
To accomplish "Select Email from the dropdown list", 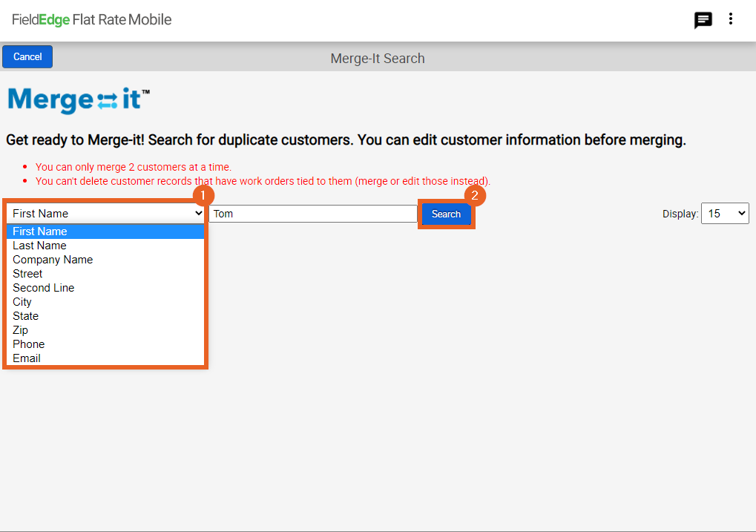I will (x=27, y=358).
